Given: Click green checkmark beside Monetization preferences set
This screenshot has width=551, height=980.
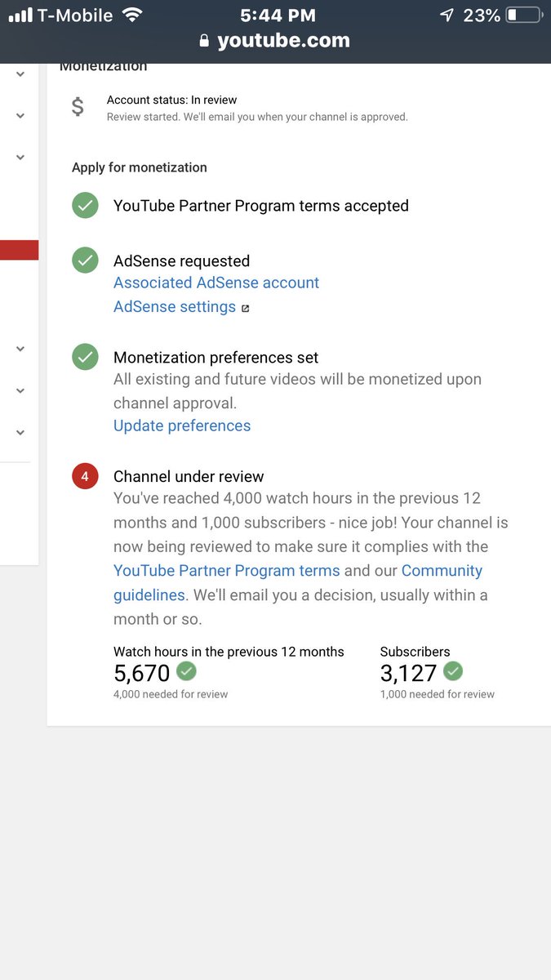Looking at the screenshot, I should [85, 357].
